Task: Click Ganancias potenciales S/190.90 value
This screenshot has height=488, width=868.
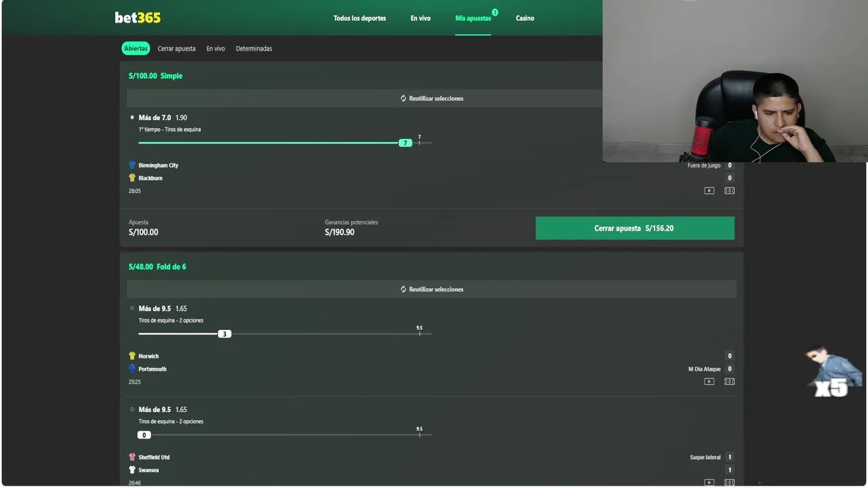Action: click(340, 232)
